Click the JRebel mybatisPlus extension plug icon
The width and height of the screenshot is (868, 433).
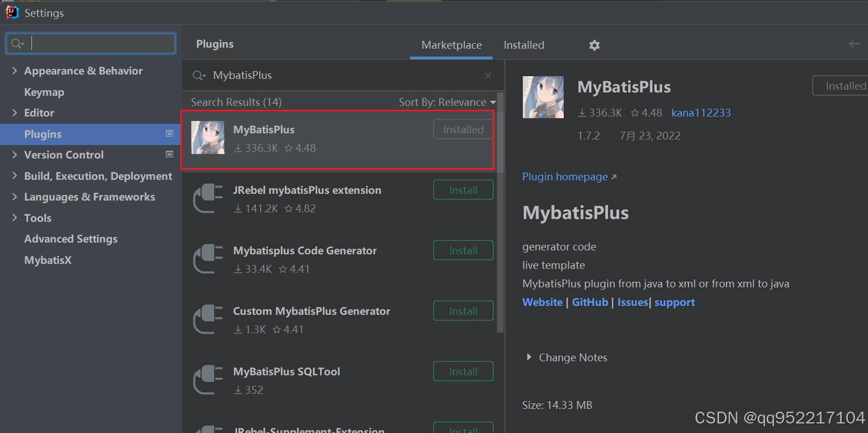[x=208, y=198]
